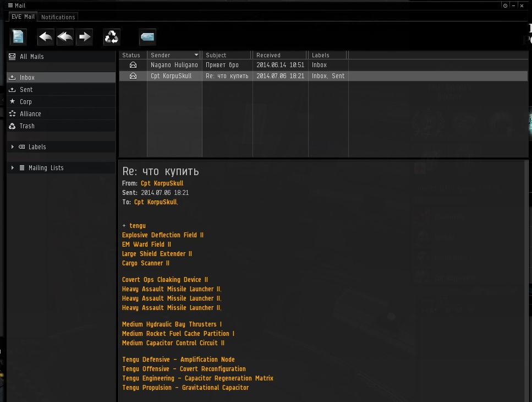
Task: Open Medium Hydraulic Bay Thrusters I link
Action: tap(172, 324)
